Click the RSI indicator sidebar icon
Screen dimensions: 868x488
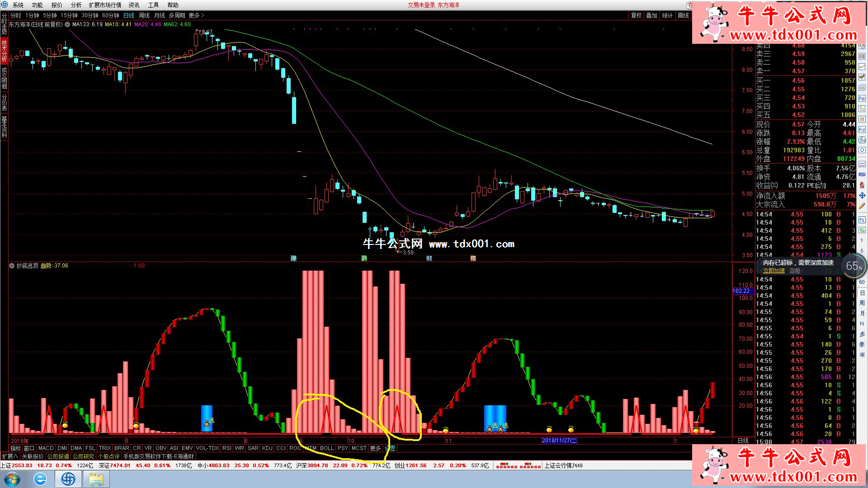click(862, 174)
